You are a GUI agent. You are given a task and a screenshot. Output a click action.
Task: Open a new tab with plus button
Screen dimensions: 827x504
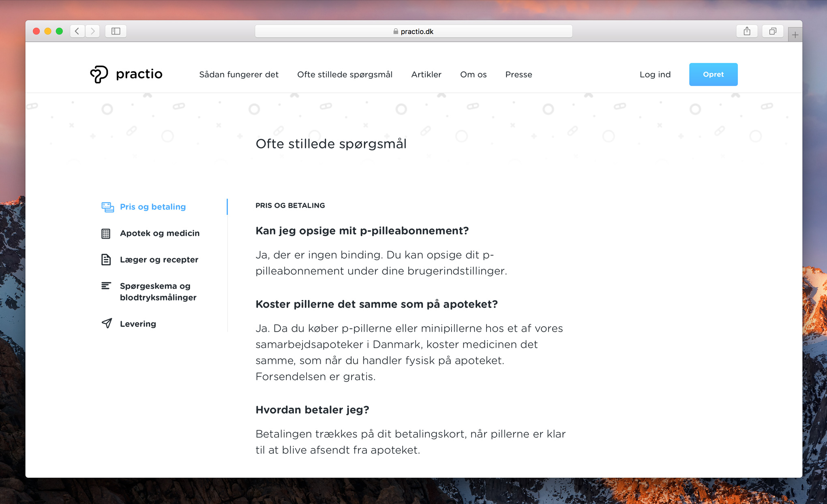pos(795,35)
